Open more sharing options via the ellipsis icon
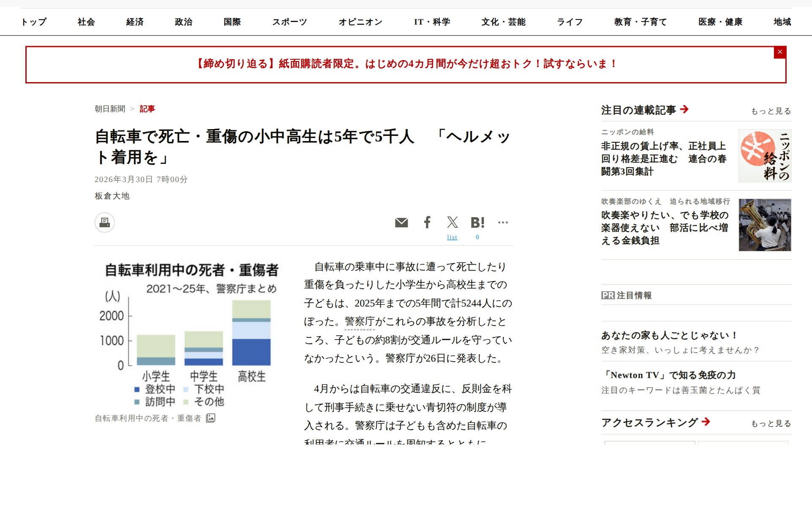 pos(503,222)
